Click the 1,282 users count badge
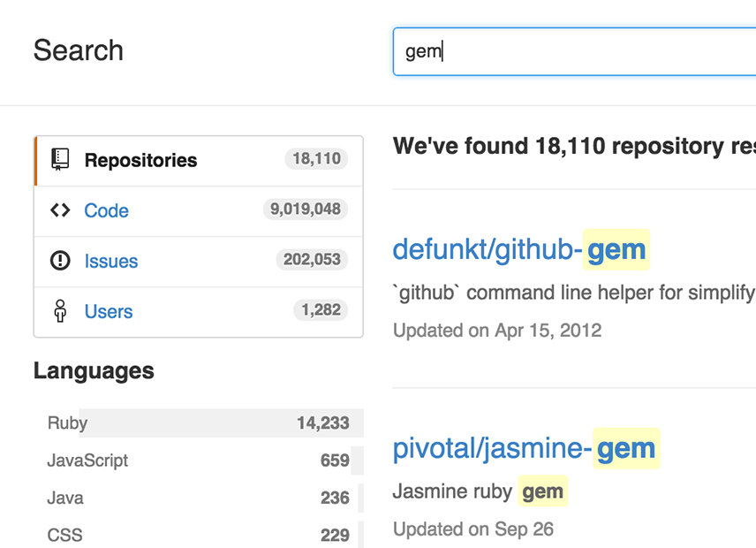 coord(321,309)
